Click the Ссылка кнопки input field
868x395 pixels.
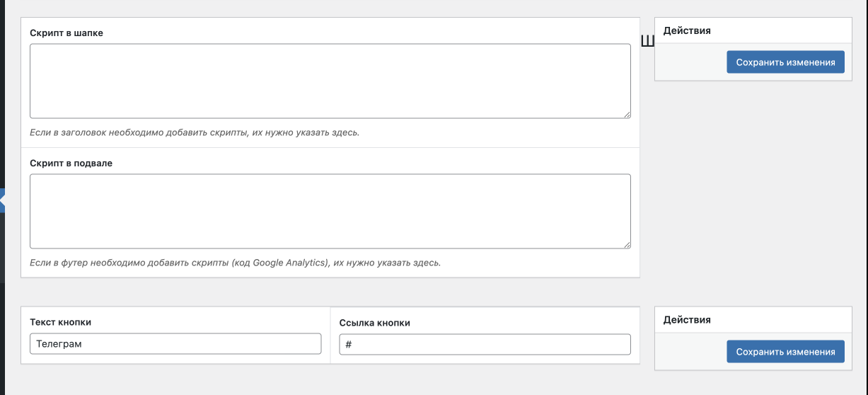tap(485, 344)
